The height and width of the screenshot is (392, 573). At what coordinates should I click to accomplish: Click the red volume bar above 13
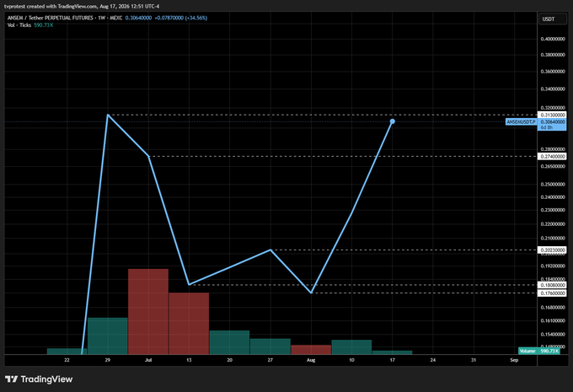pos(189,323)
